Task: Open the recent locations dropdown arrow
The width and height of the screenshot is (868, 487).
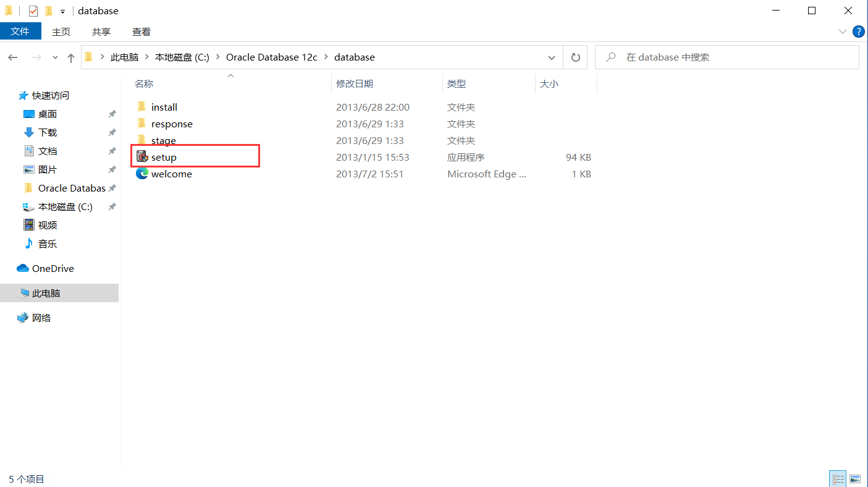Action: pyautogui.click(x=55, y=57)
